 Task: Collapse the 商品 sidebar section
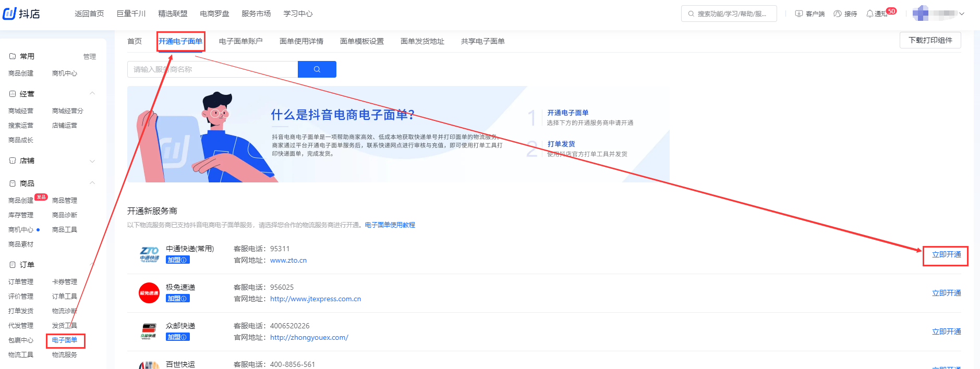[92, 183]
